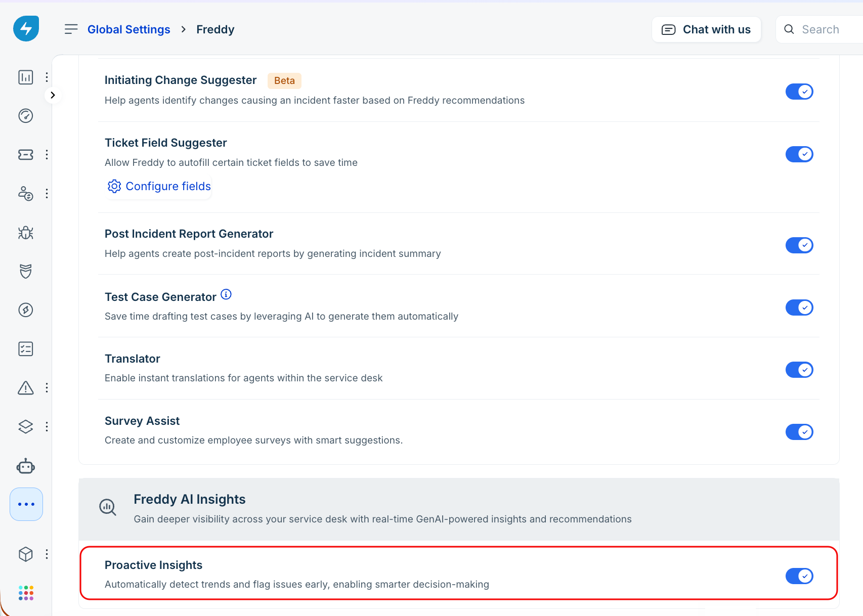Click the chat bubble icon in Chat with us
Image resolution: width=863 pixels, height=616 pixels.
tap(669, 30)
